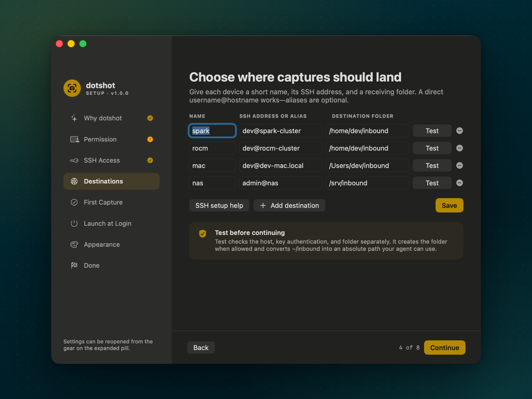Screen dimensions: 532x399
Task: Click the screen-person icon beside Permission
Action: coord(74,139)
